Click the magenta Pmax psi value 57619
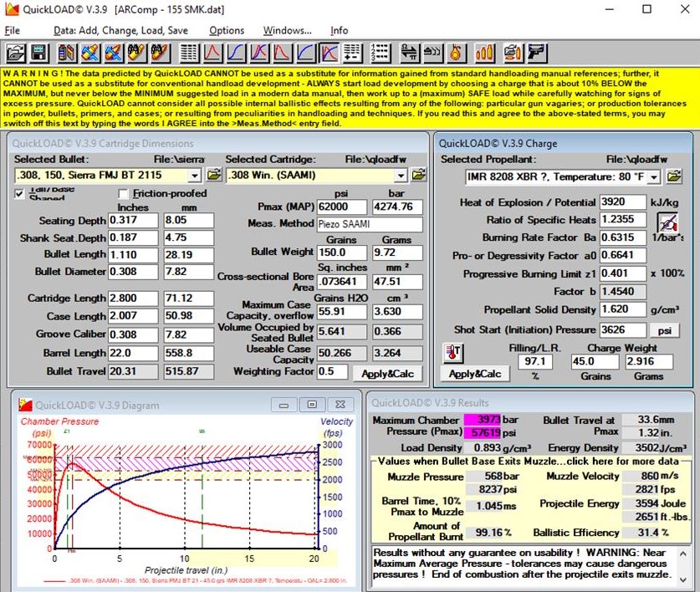The height and width of the screenshot is (592, 700). click(483, 432)
